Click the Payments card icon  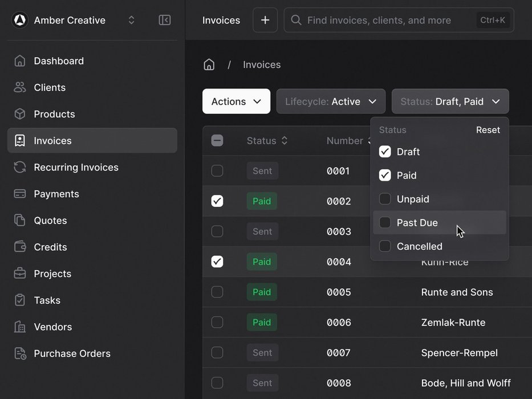[x=20, y=194]
